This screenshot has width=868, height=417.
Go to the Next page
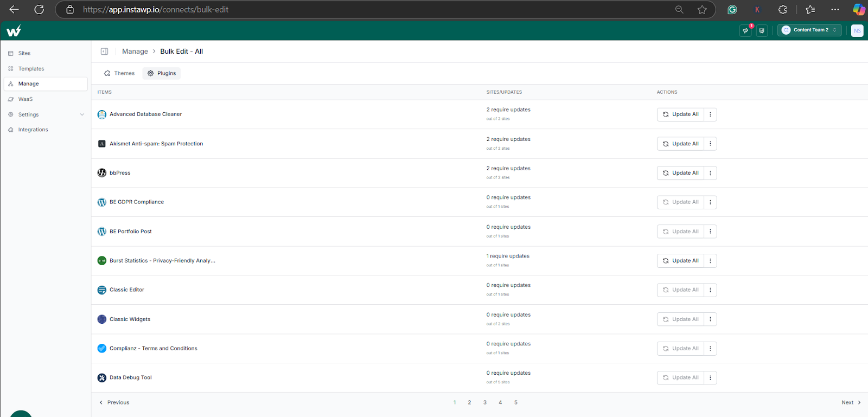[851, 402]
